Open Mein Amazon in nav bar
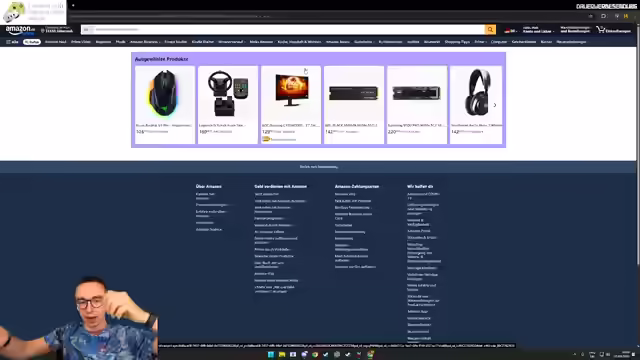Image resolution: width=640 pixels, height=360 pixels. click(261, 42)
